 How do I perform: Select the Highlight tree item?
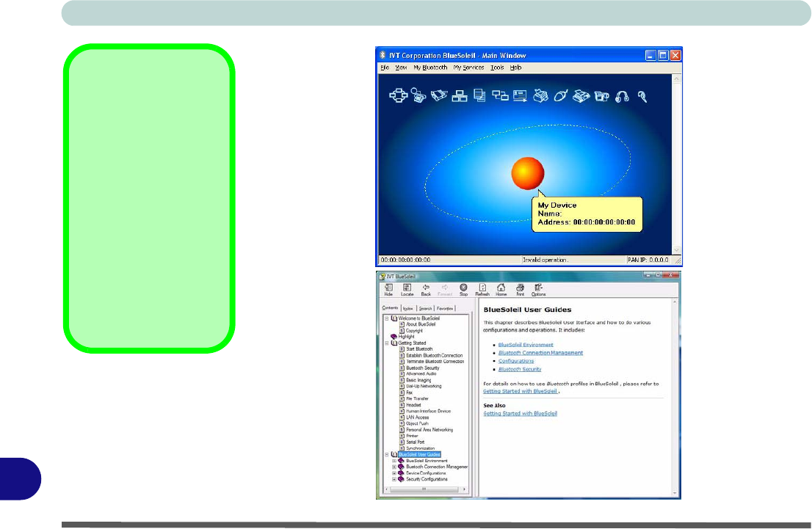tap(406, 337)
